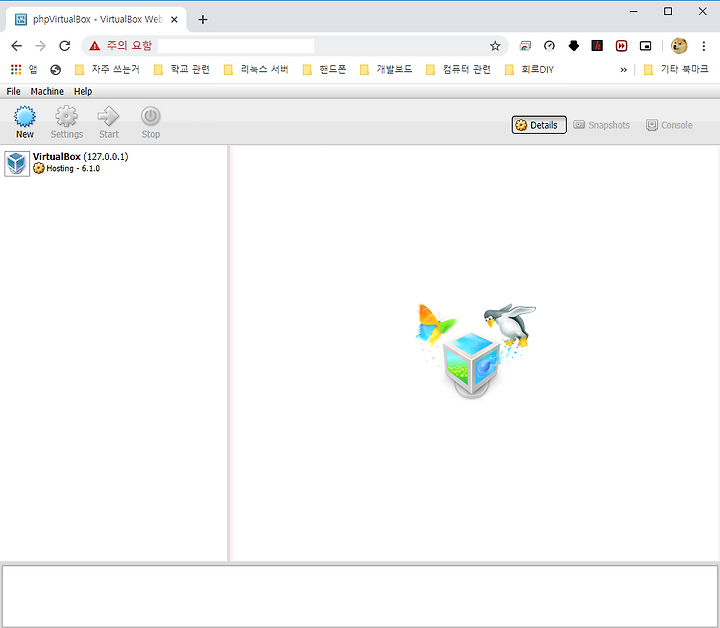This screenshot has width=720, height=628.
Task: Click the VirtualBox cube host icon
Action: [x=17, y=163]
